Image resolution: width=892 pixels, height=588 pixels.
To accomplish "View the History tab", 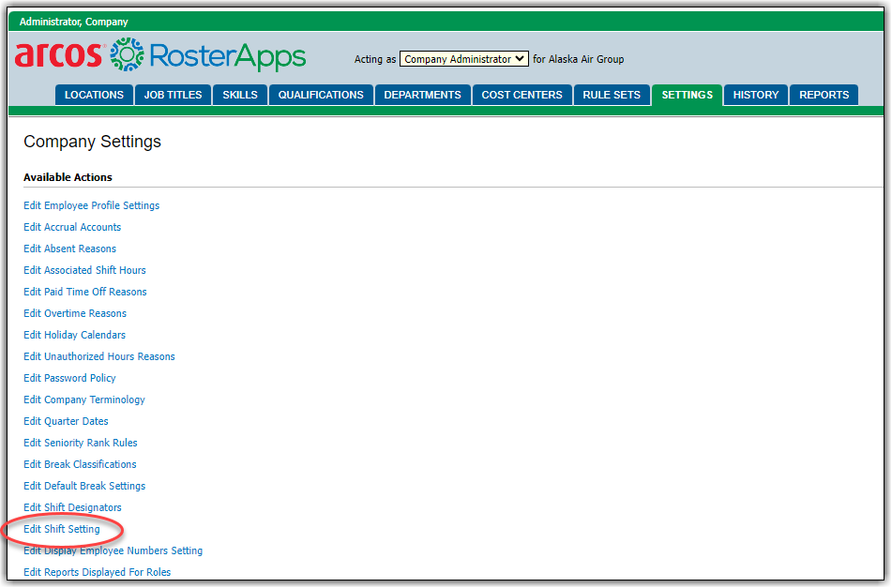I will click(756, 95).
